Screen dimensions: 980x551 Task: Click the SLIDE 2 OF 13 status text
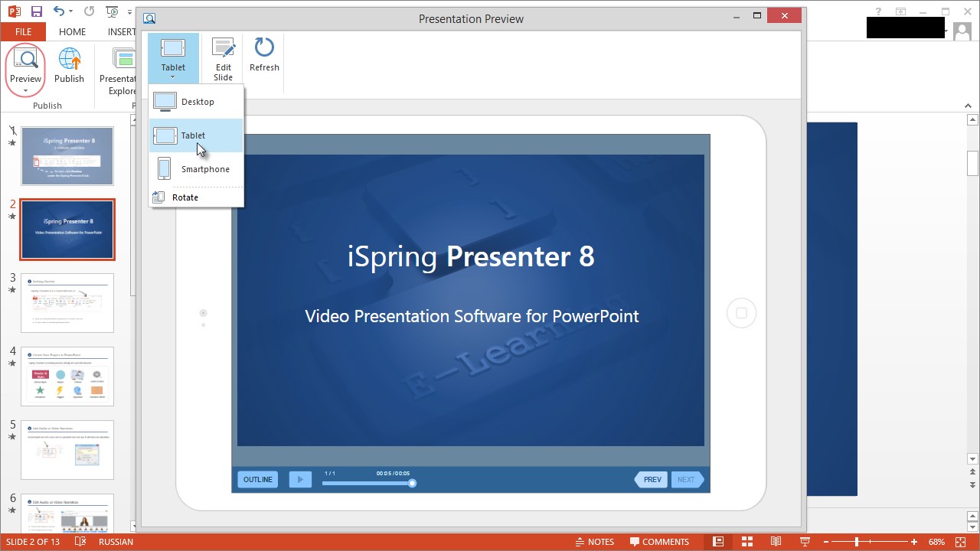[33, 542]
